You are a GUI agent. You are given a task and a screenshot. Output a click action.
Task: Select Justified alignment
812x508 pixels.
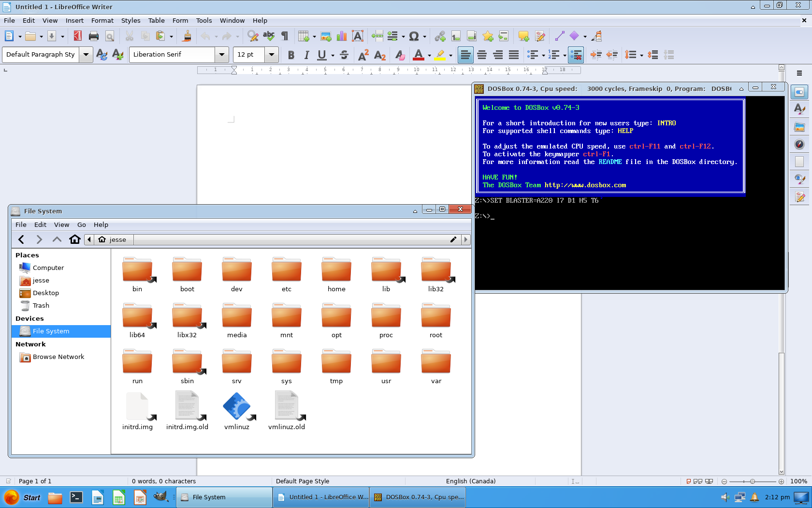coord(514,55)
